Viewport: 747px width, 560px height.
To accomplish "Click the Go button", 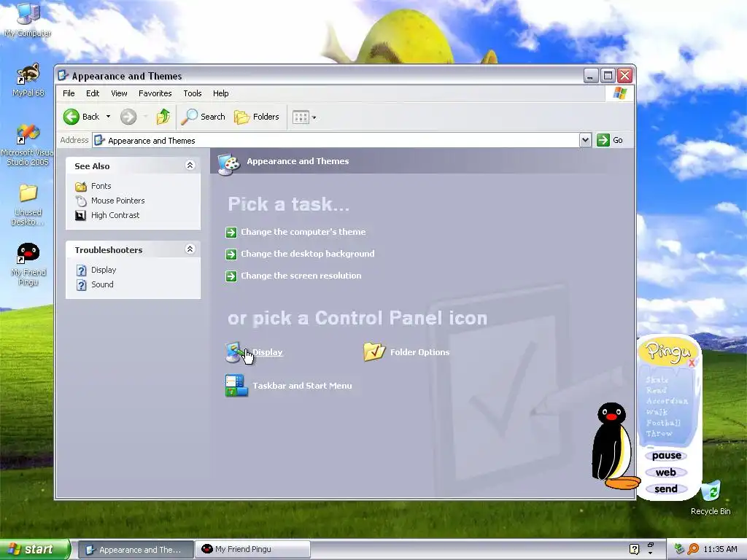I will click(x=611, y=140).
